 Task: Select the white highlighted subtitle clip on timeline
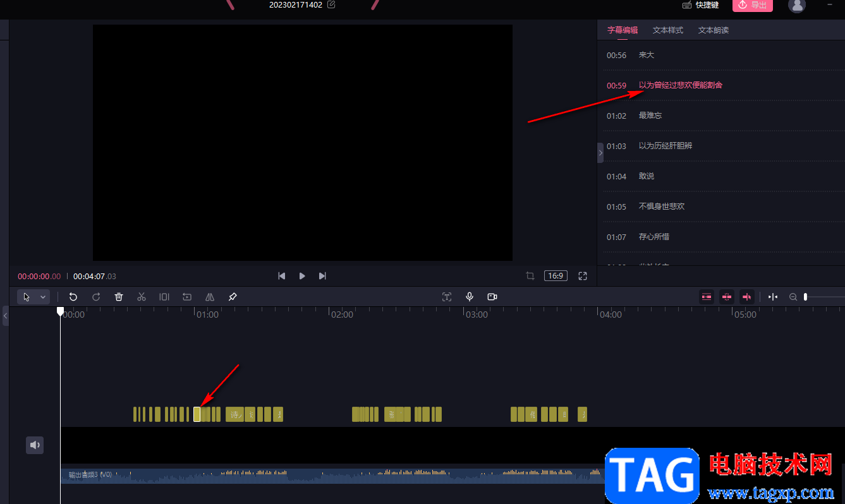point(197,414)
